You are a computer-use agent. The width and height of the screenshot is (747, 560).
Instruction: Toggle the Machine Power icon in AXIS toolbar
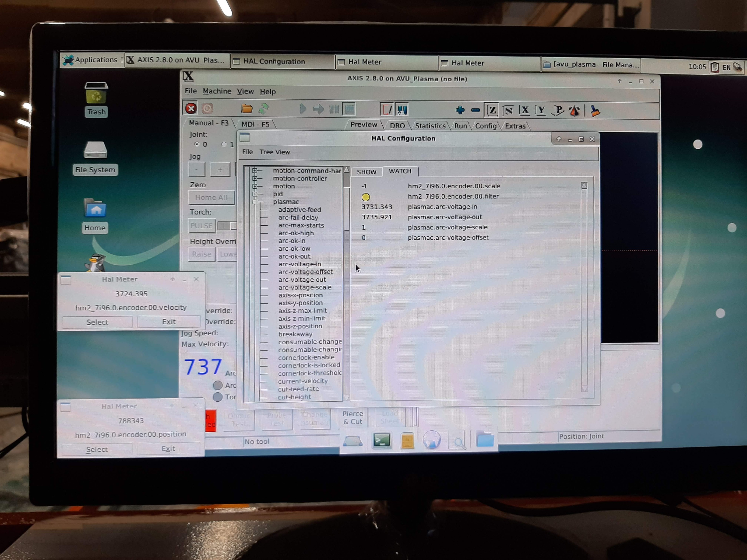coord(207,108)
